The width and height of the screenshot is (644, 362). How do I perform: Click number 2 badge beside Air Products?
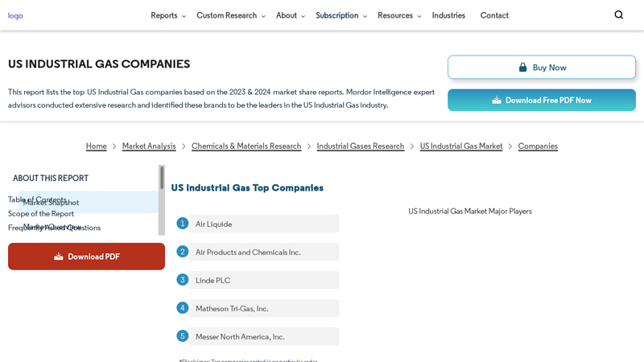183,252
